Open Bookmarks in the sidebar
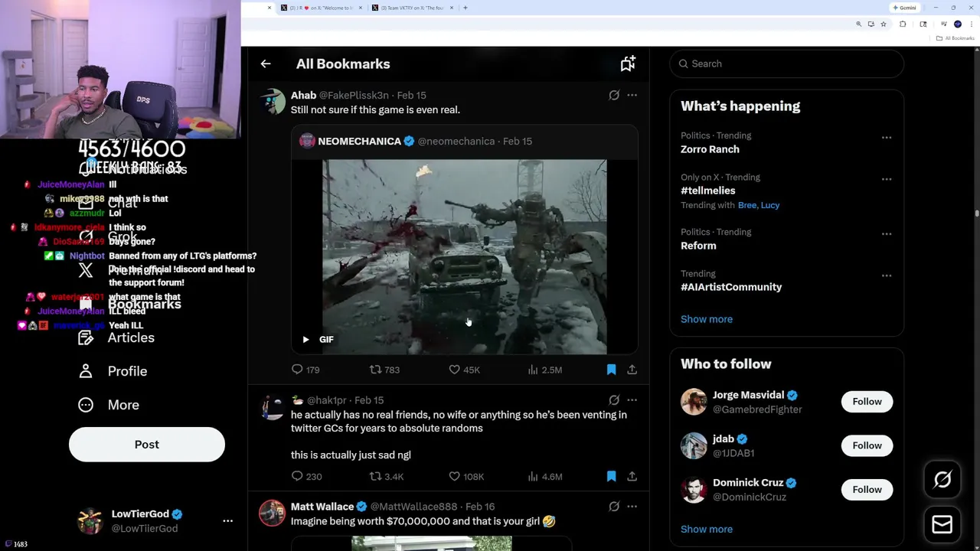 click(x=130, y=305)
